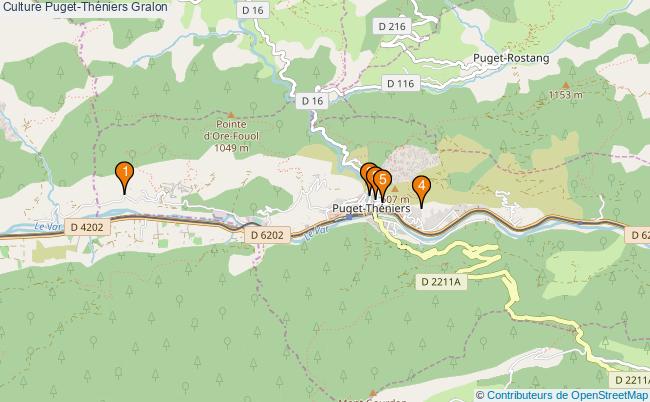Click the Pointe d'Ore-Fouol 1049 m label

231,136
